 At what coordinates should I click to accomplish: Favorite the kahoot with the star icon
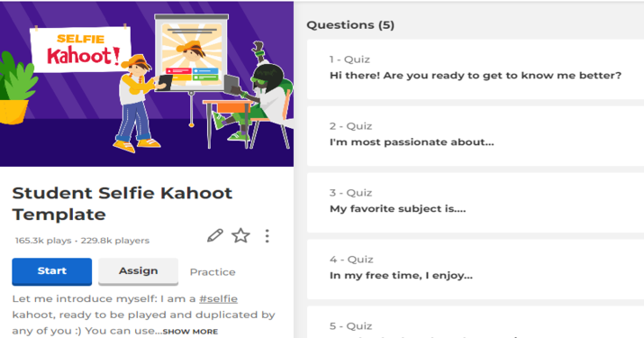point(240,235)
